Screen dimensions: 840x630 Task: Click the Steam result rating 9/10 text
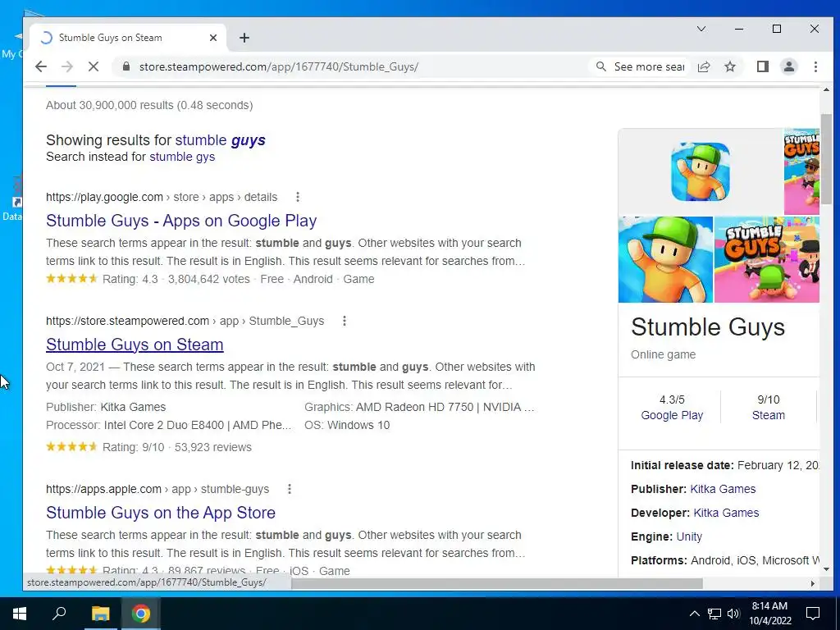(134, 447)
